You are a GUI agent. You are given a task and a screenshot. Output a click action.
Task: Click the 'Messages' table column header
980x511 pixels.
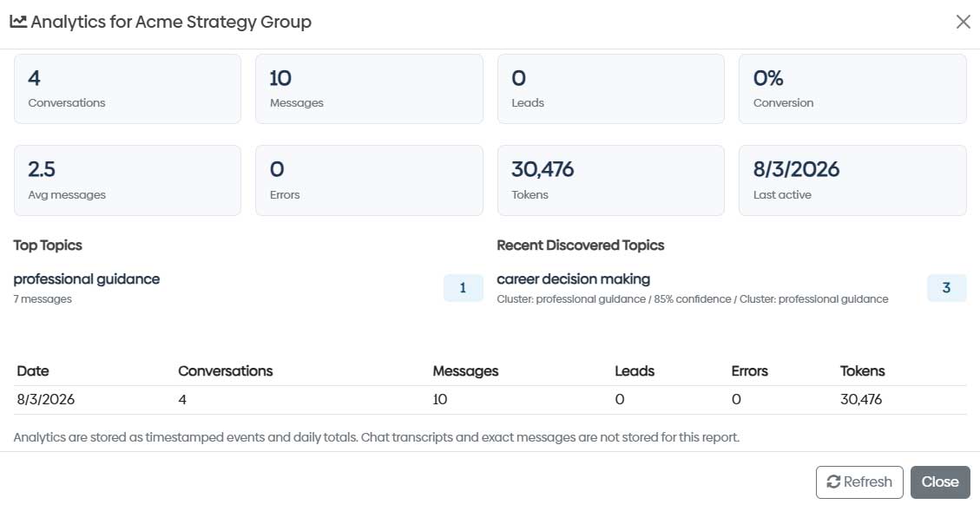tap(465, 371)
